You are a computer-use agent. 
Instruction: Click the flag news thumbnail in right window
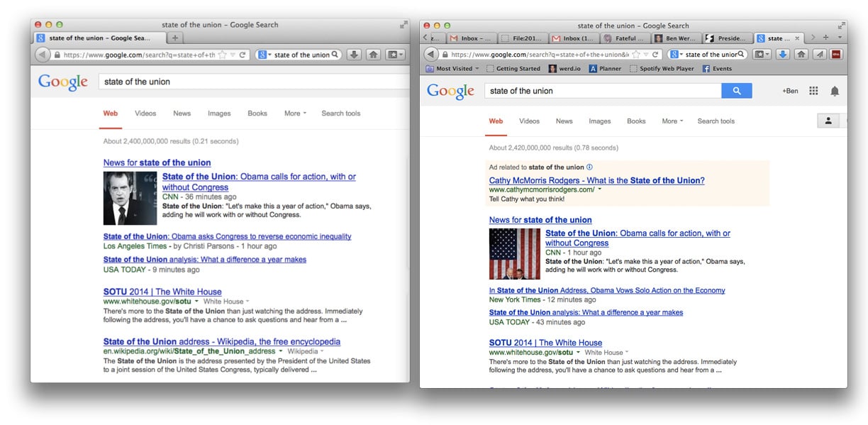coord(515,254)
